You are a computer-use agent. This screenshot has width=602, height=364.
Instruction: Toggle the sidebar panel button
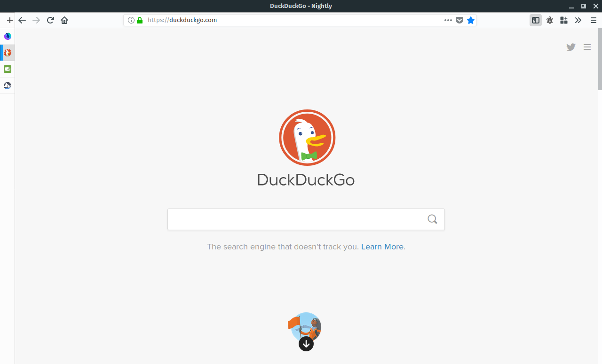tap(535, 20)
